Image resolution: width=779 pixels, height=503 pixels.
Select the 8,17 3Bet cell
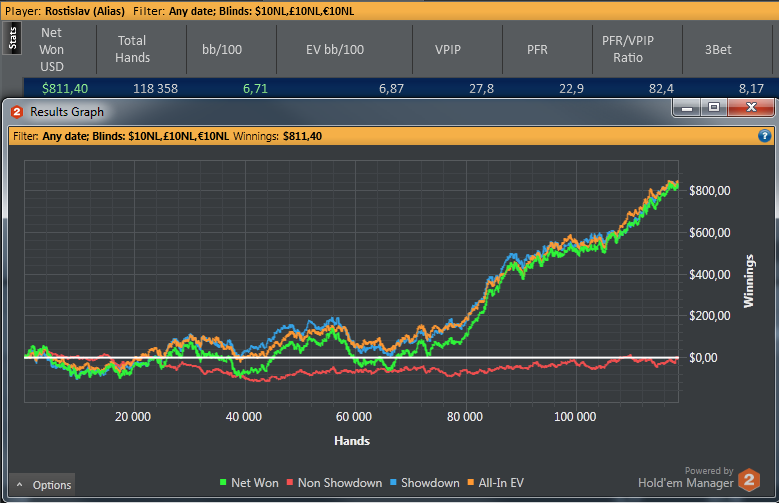[x=751, y=88]
